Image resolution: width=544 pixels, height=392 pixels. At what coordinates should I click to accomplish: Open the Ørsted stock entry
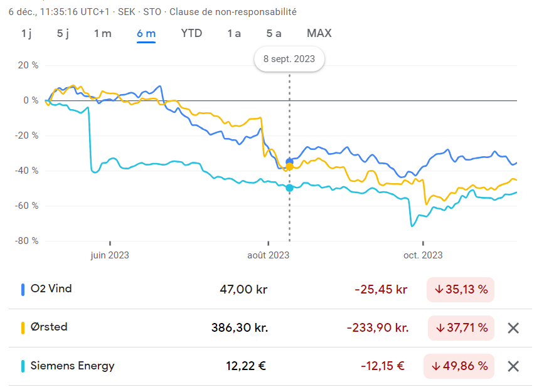270,328
